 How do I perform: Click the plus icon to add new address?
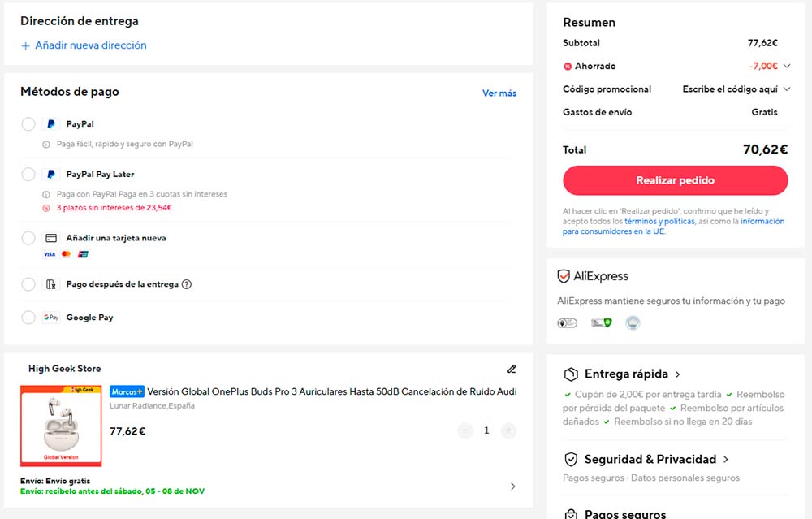(x=25, y=46)
